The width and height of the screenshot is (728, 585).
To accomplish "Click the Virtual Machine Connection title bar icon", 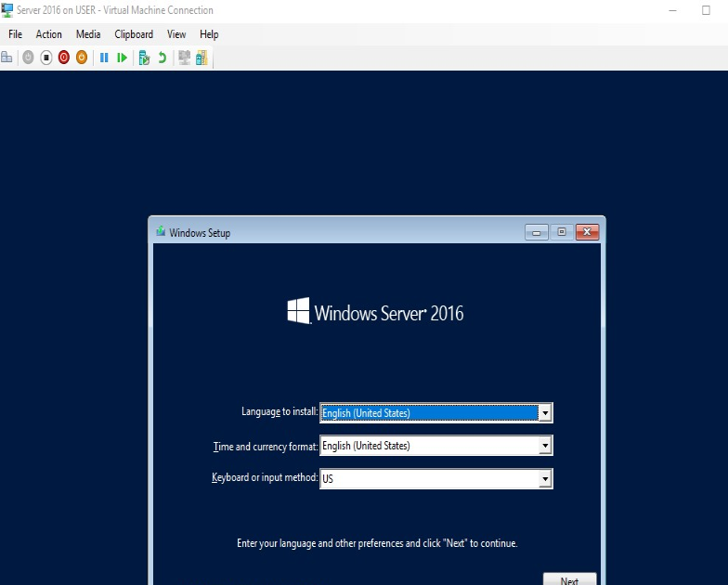I will click(7, 10).
